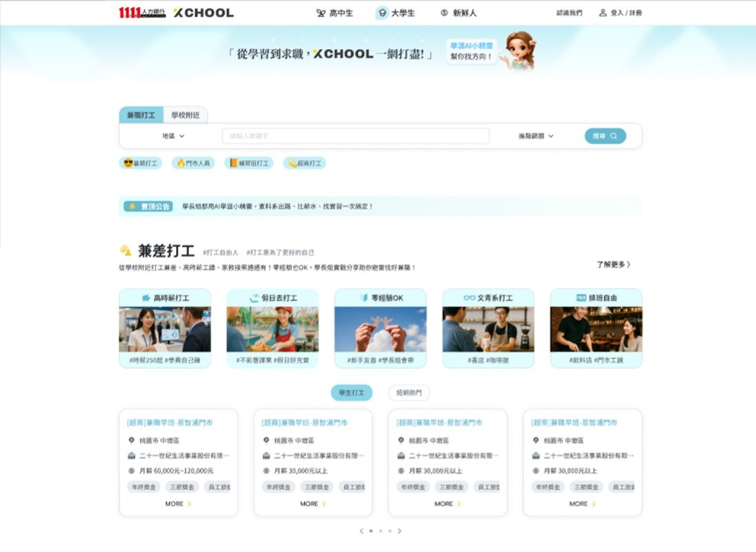This screenshot has width=756, height=552.
Task: Click the glasses icon beside 文青系打工
Action: (x=469, y=298)
